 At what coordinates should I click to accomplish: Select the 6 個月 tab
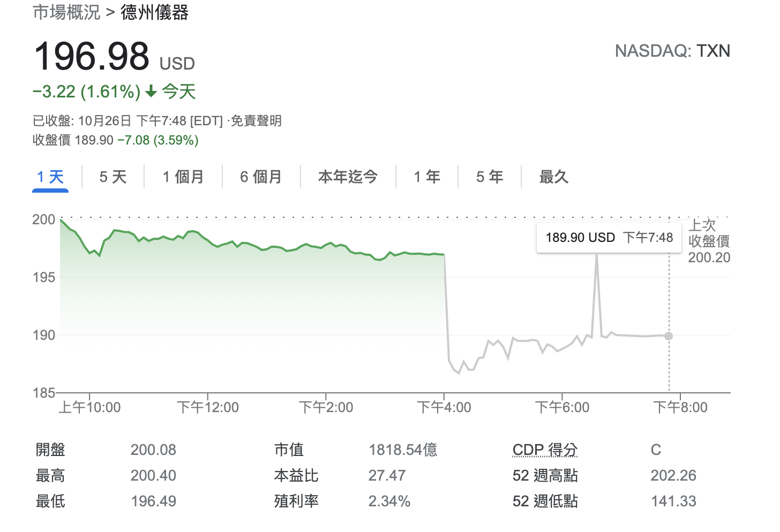point(261,177)
